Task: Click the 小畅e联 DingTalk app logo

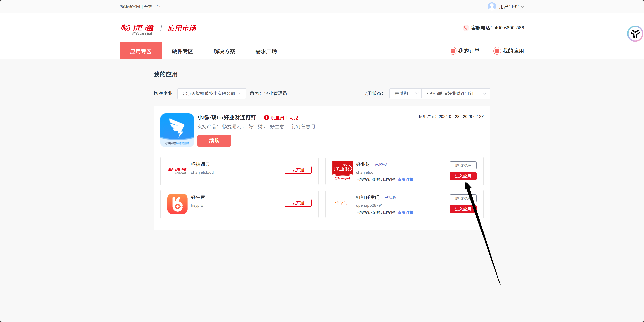Action: (177, 130)
